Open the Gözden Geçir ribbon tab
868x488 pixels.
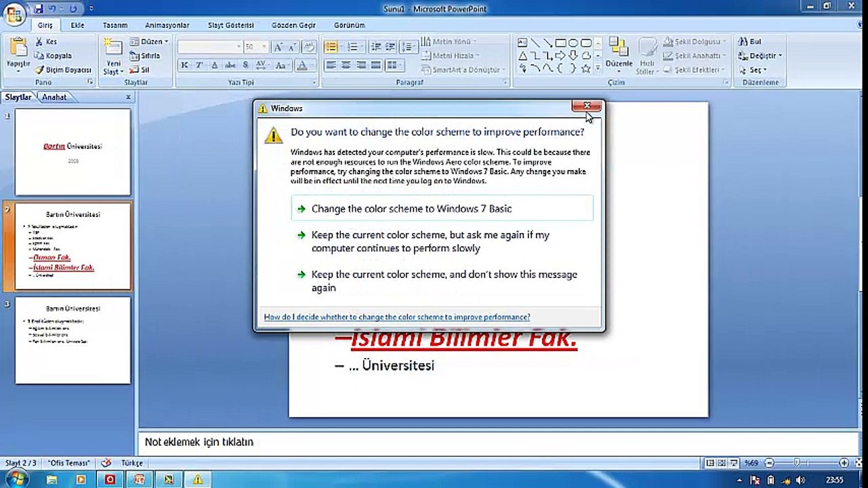pyautogui.click(x=294, y=25)
